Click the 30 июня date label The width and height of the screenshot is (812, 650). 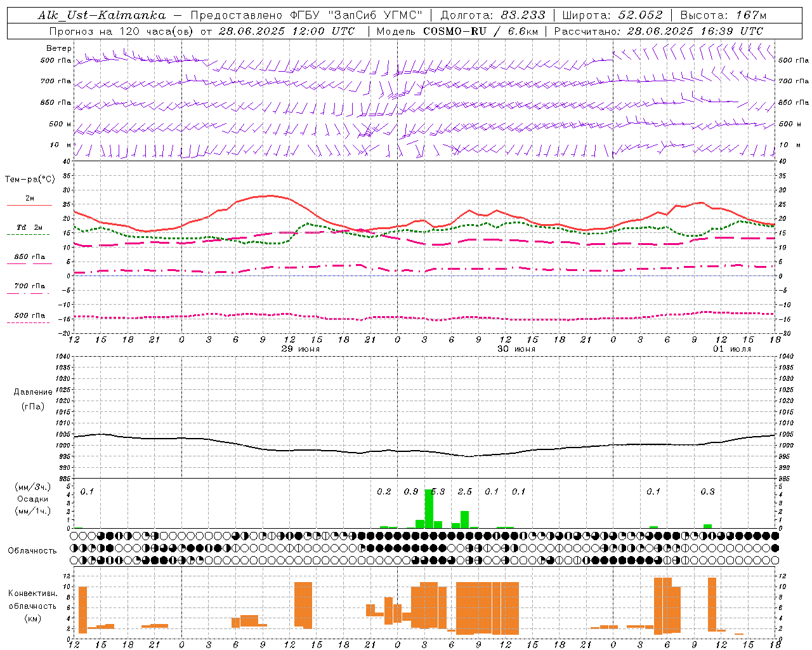pos(516,349)
